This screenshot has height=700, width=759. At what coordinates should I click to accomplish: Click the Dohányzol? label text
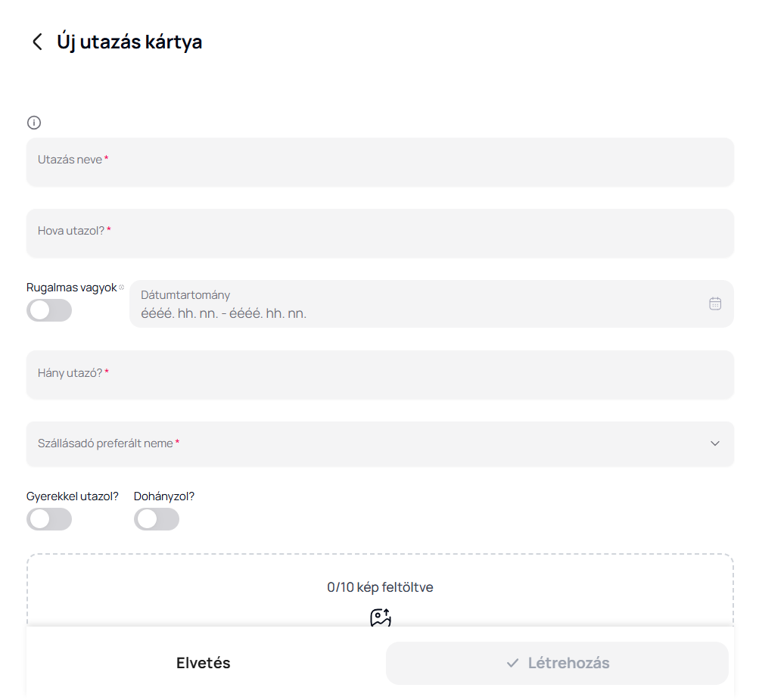(164, 496)
